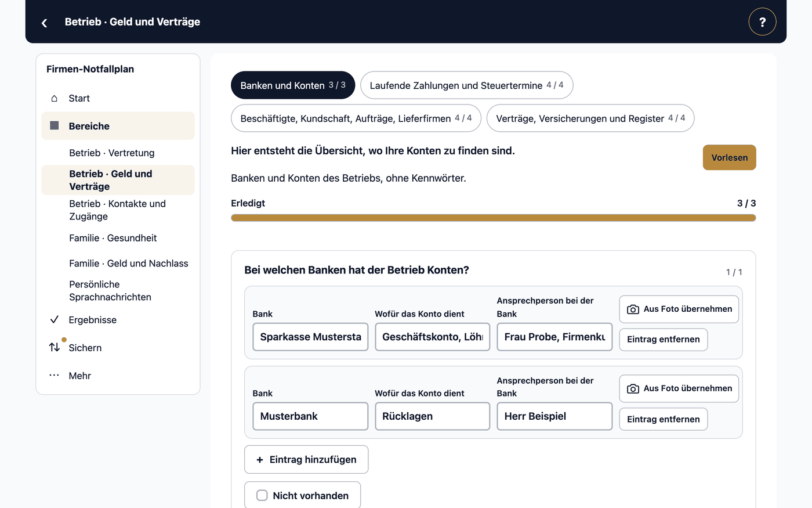Open Betrieb · Kontakte und Zugänge section

click(x=118, y=210)
